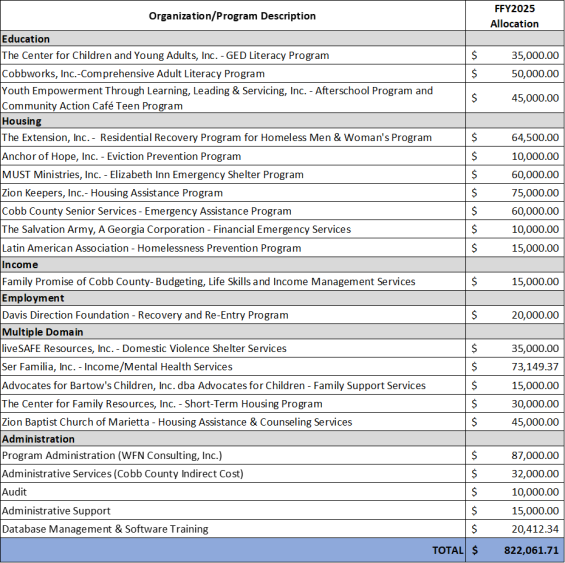Screen dimensions: 565x563
Task: Select the 'Housing' section heading
Action: [x=22, y=121]
